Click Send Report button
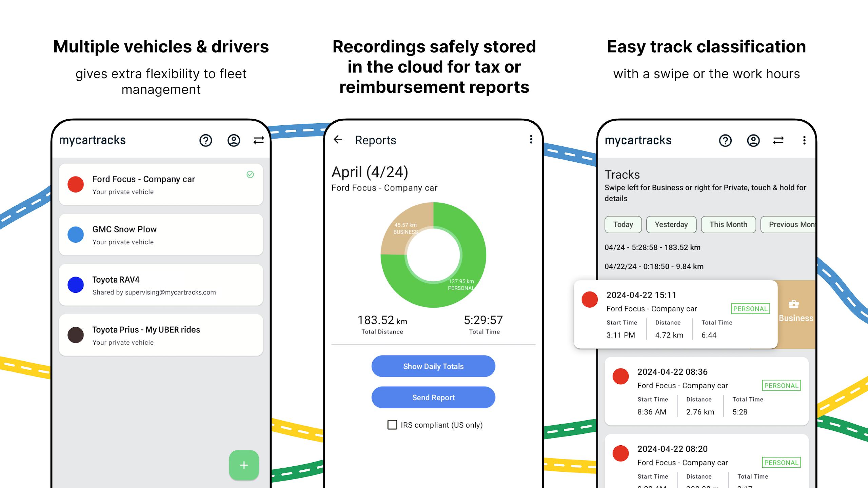The height and width of the screenshot is (488, 868). 433,396
